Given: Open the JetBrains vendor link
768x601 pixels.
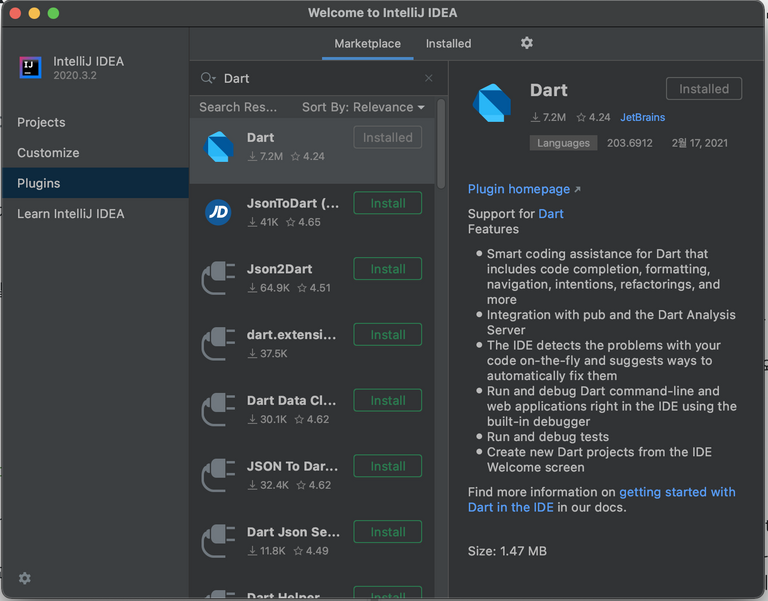Looking at the screenshot, I should pos(643,117).
